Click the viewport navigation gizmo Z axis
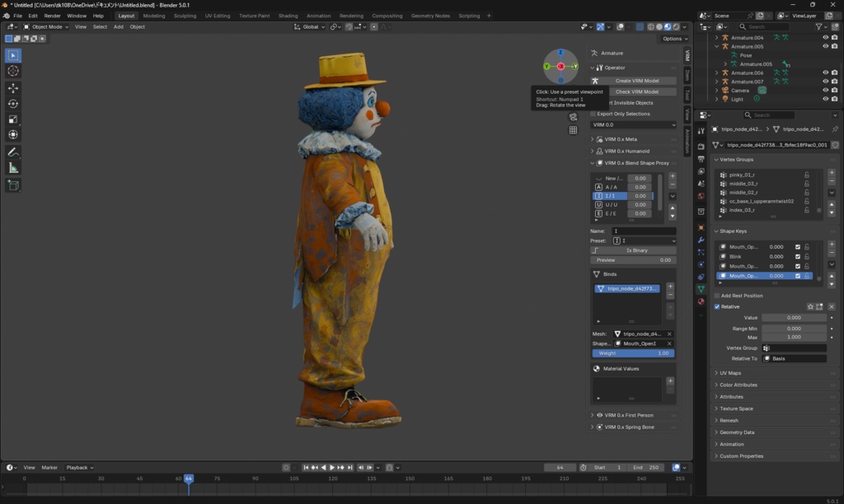This screenshot has width=844, height=504. (x=560, y=53)
